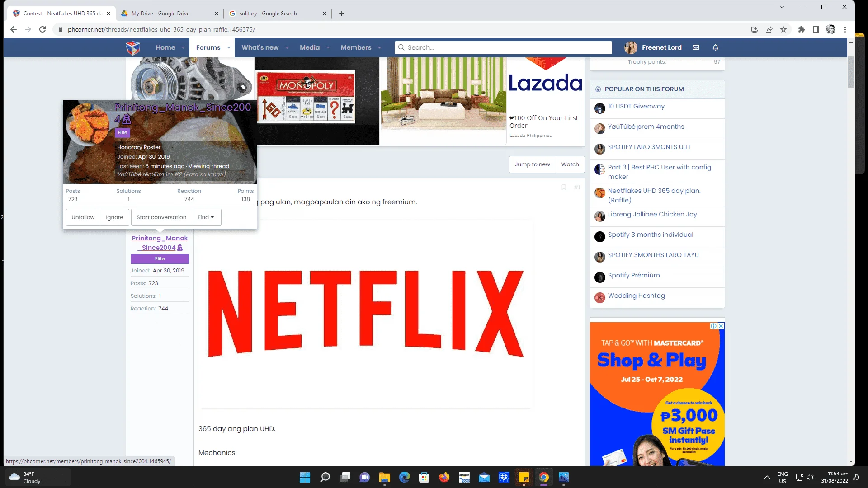Click the Monopoly thumbnail image
The height and width of the screenshot is (488, 868).
tap(316, 101)
